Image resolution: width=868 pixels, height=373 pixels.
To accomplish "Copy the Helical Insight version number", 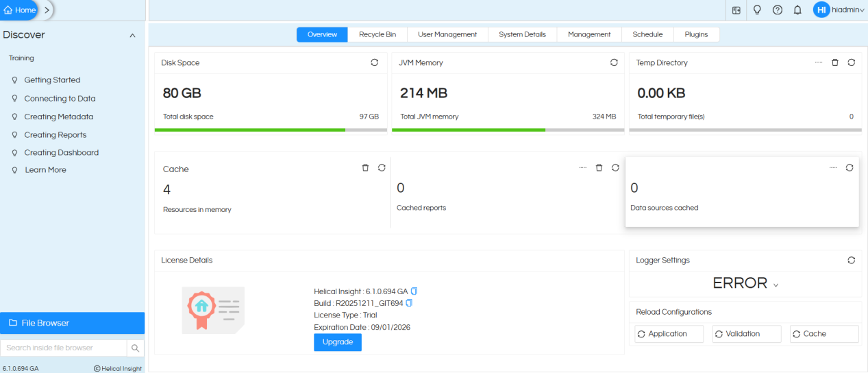I will (414, 291).
